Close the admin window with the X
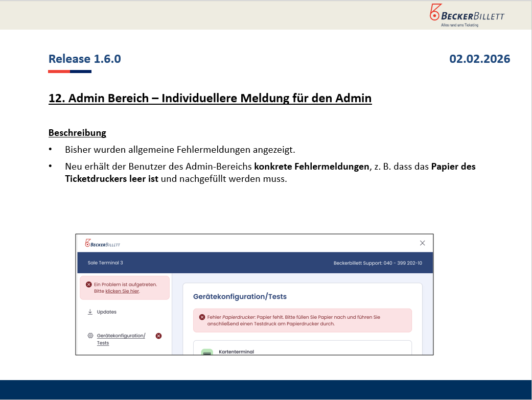Viewport: 532px width, 400px height. click(x=422, y=243)
